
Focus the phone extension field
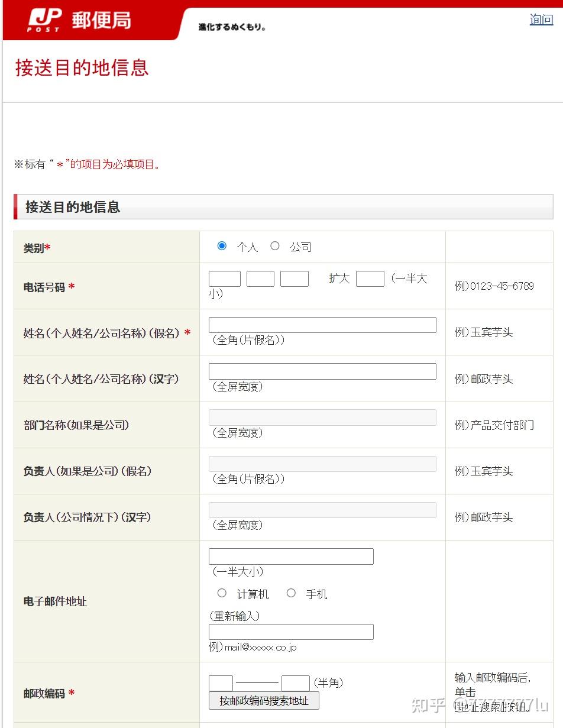pyautogui.click(x=370, y=279)
